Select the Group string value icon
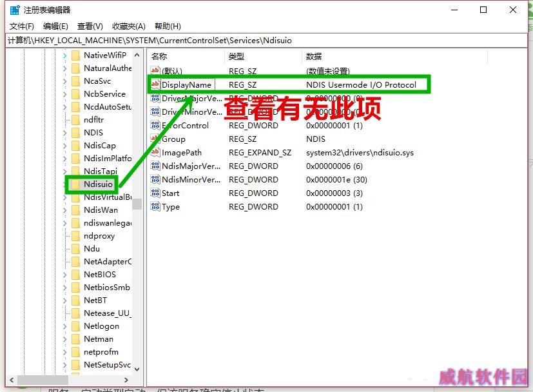Viewport: 533px width, 392px height. coord(155,139)
